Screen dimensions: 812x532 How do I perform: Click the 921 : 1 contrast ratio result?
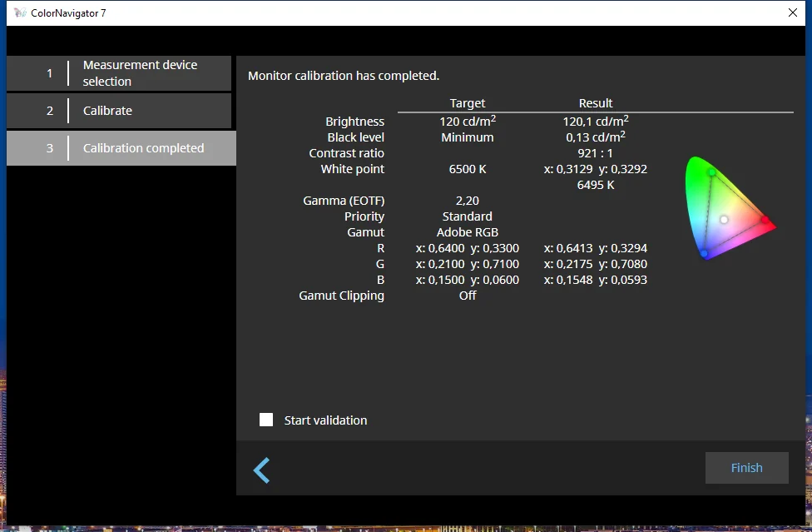pyautogui.click(x=595, y=153)
